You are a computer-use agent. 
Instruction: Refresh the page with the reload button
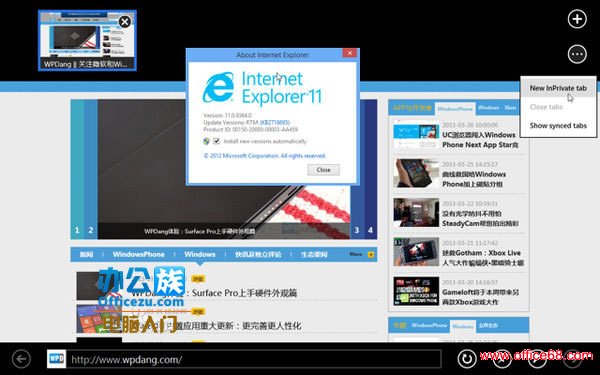click(x=467, y=359)
